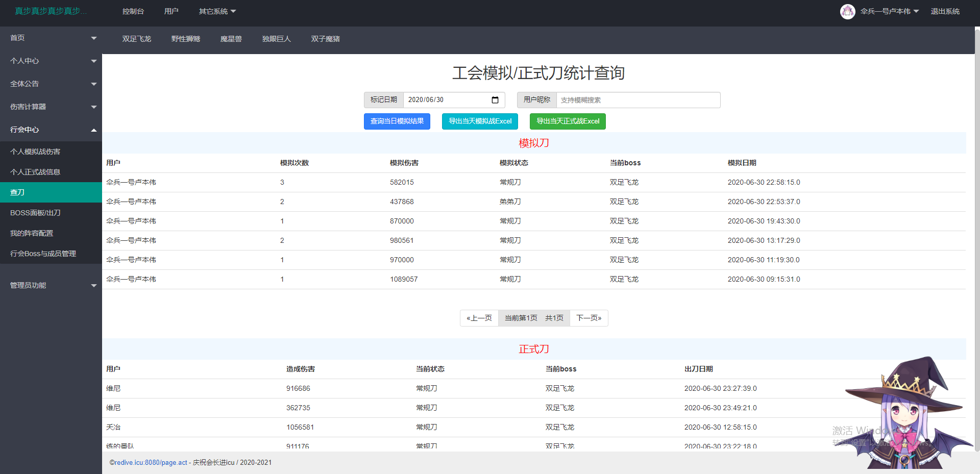Focus the 用户昵称 fuzzy search field
The image size is (980, 474).
(x=639, y=100)
